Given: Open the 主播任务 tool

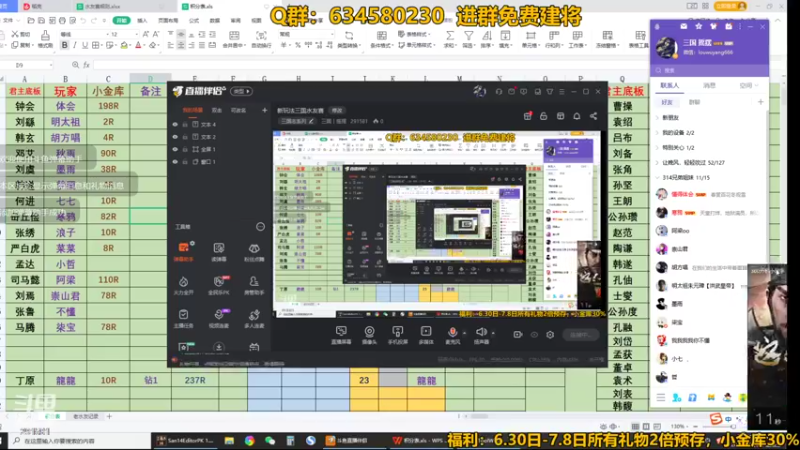Looking at the screenshot, I should click(183, 318).
